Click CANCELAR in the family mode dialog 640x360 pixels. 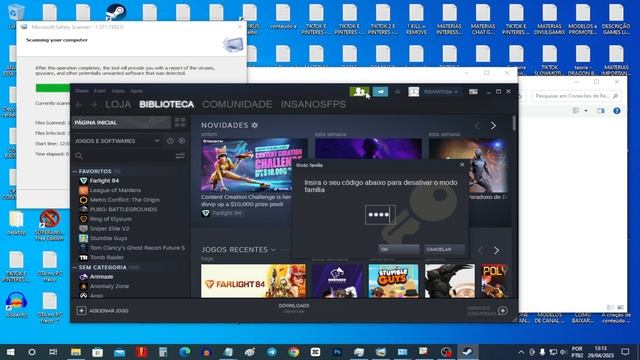click(444, 249)
